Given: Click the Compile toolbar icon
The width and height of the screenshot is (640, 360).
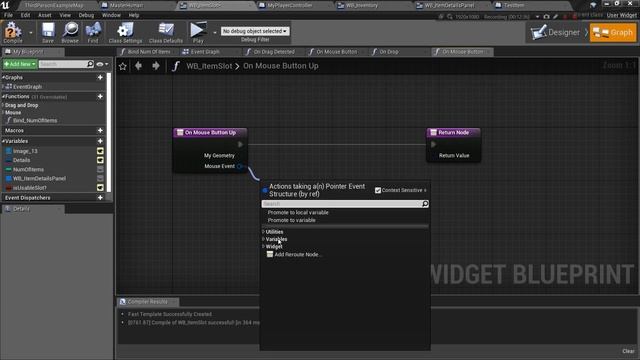Looking at the screenshot, I should (13, 32).
